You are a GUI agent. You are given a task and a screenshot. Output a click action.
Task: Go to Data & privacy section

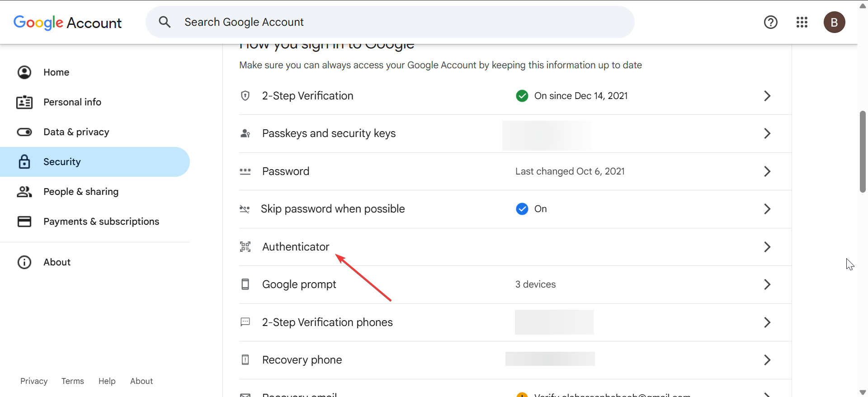(76, 132)
